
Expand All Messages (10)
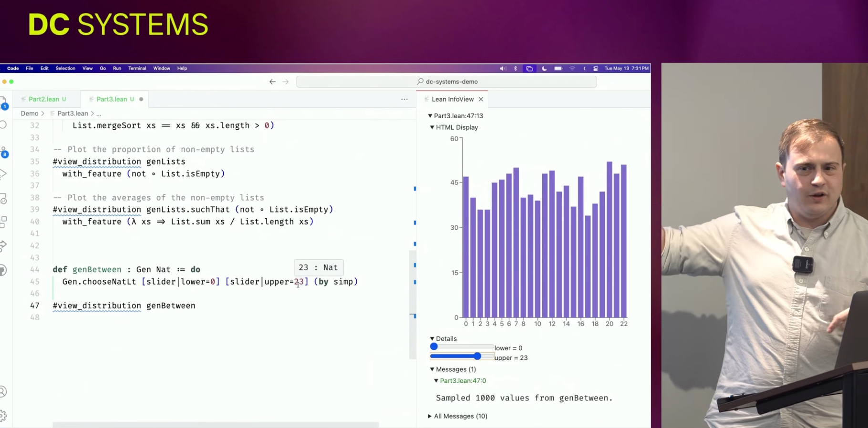coord(430,416)
